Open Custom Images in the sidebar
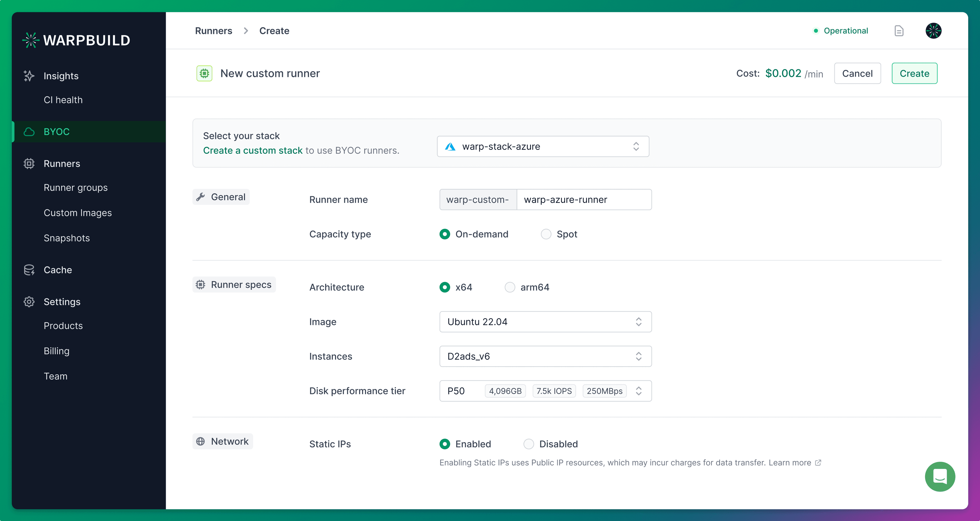 click(x=78, y=213)
